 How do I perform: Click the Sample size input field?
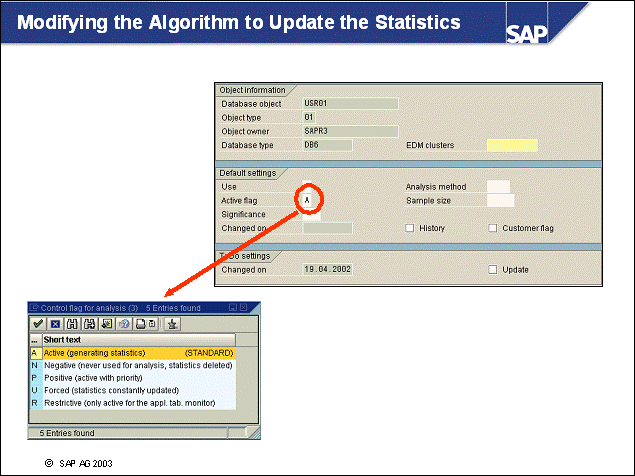point(499,201)
